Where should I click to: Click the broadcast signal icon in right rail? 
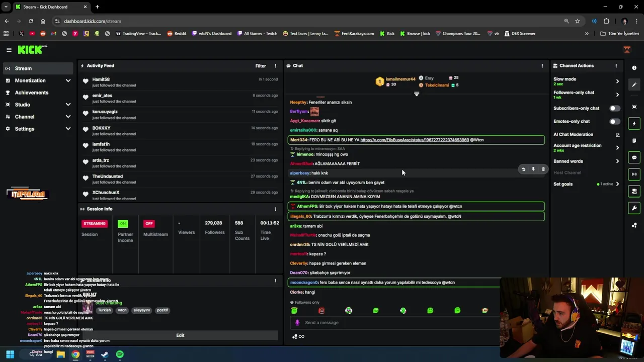[634, 174]
